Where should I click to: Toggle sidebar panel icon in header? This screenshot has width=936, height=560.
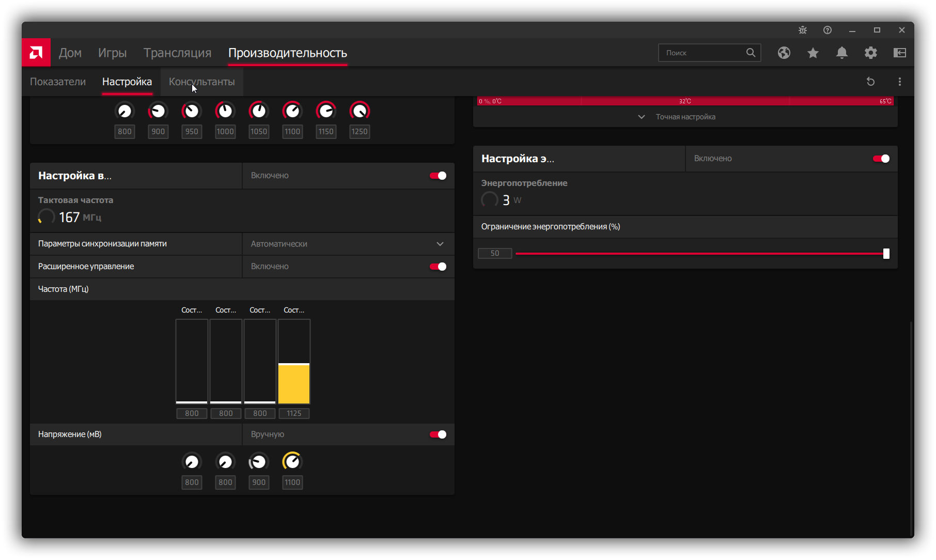click(x=899, y=53)
